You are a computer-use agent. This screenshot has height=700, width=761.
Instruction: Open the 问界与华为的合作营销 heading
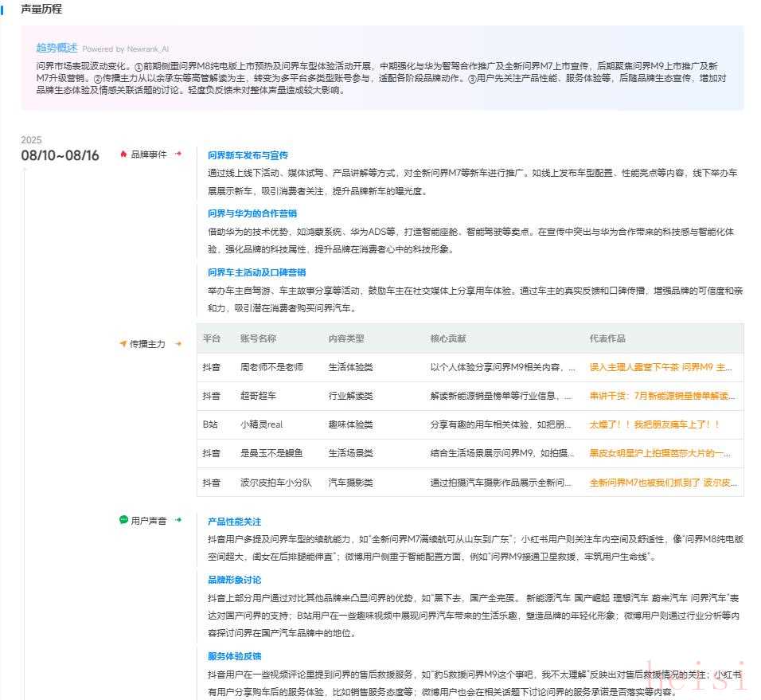(x=252, y=213)
